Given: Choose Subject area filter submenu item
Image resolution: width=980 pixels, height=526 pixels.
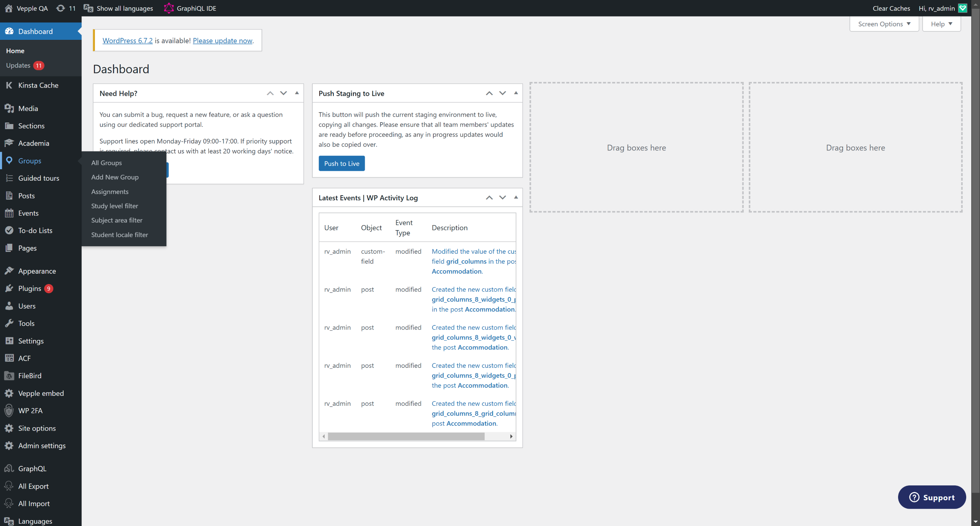Looking at the screenshot, I should pos(117,221).
